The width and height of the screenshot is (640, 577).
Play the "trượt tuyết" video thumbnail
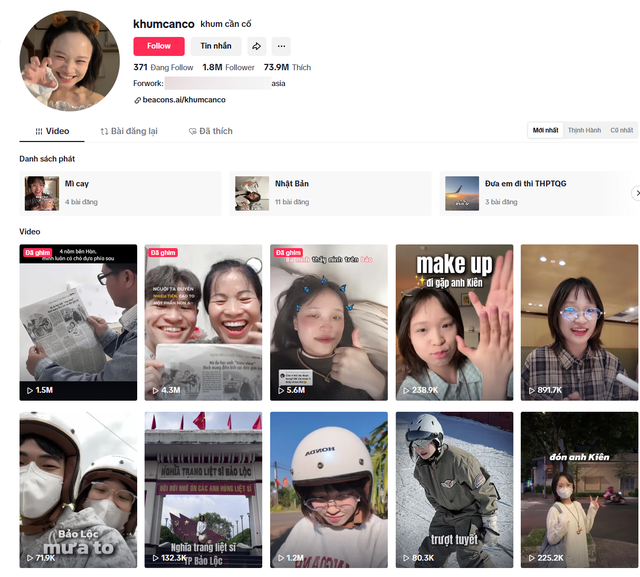click(x=454, y=489)
